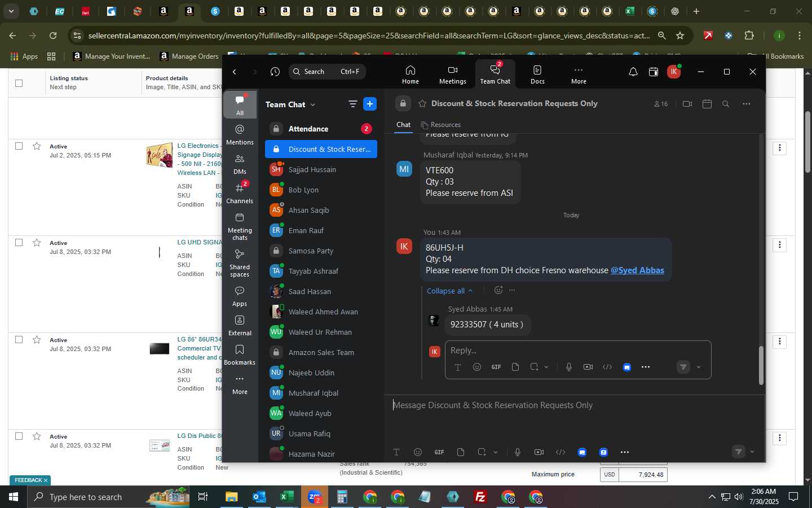Screen dimensions: 812x508
Task: Click thread Reply input box
Action: click(x=577, y=351)
